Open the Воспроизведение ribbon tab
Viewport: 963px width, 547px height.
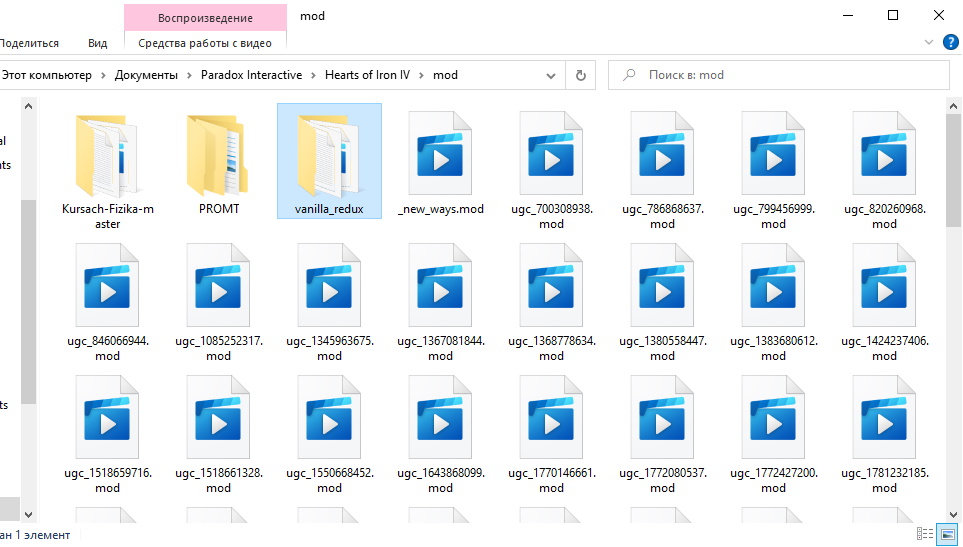(205, 18)
